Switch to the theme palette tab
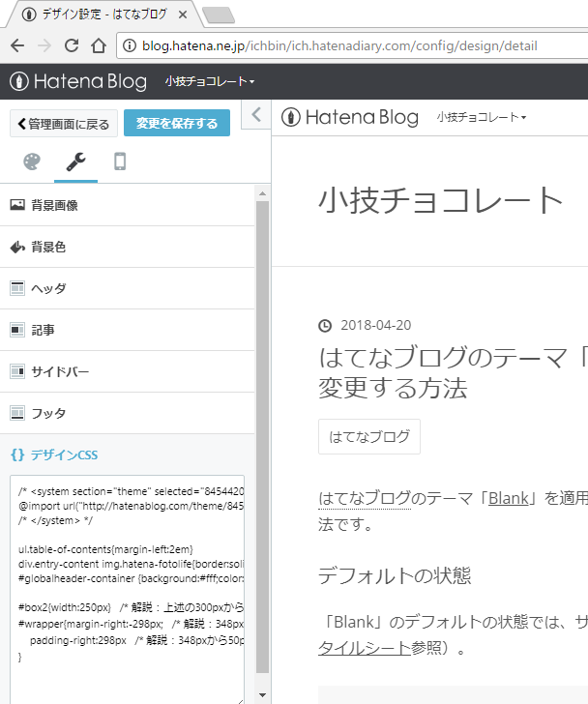The image size is (588, 704). pyautogui.click(x=32, y=161)
